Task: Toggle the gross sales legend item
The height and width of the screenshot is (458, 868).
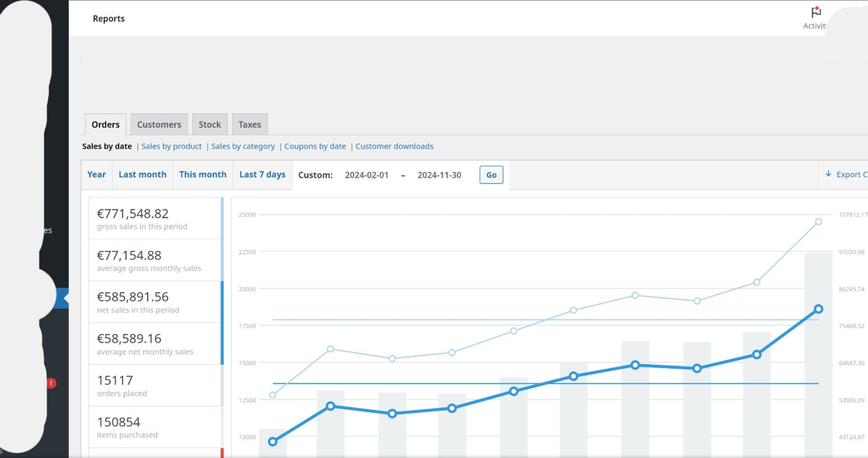Action: point(154,219)
